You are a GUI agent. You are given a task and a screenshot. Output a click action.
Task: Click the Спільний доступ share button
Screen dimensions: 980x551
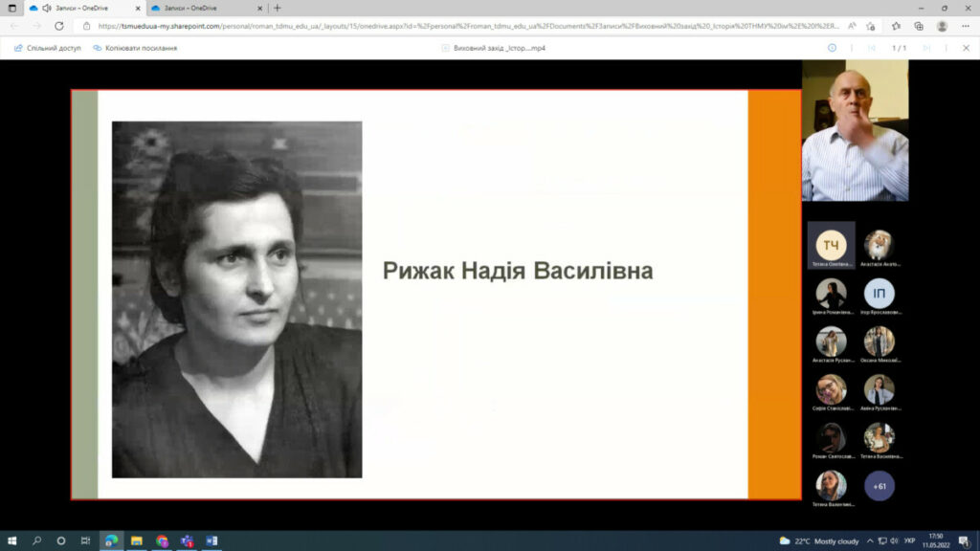click(48, 48)
